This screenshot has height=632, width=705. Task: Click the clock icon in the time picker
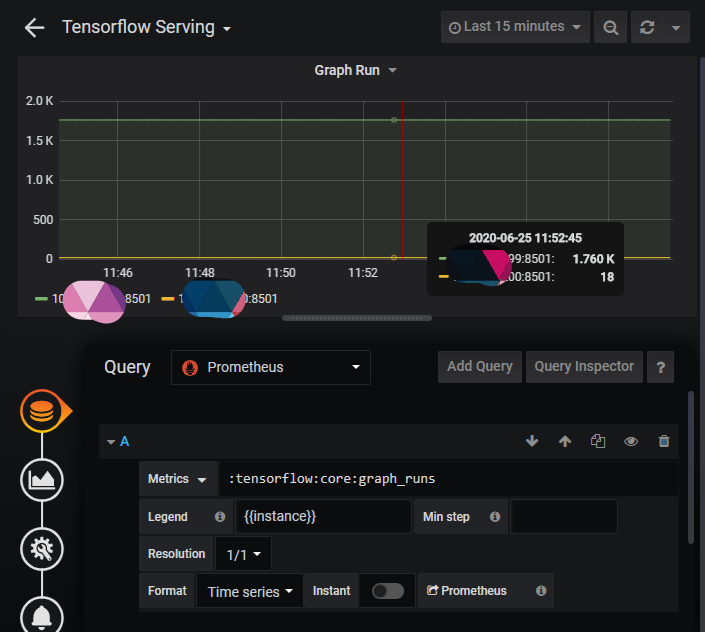(455, 28)
